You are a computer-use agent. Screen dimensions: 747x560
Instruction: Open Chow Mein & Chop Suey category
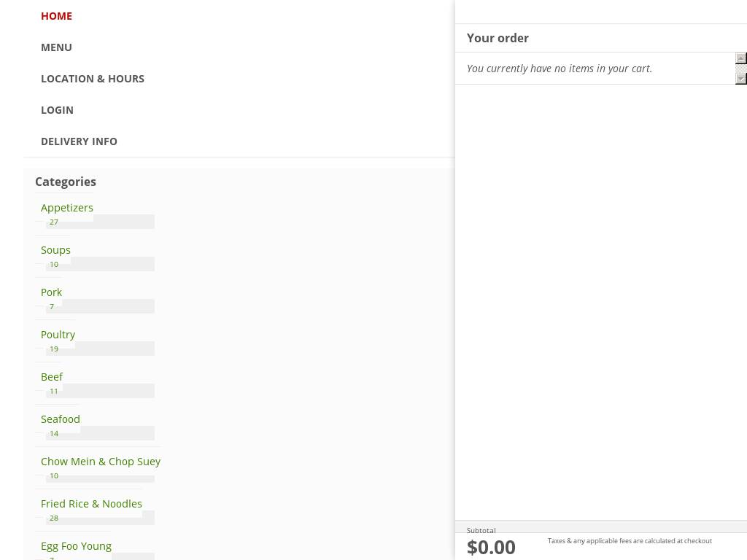[x=101, y=462]
